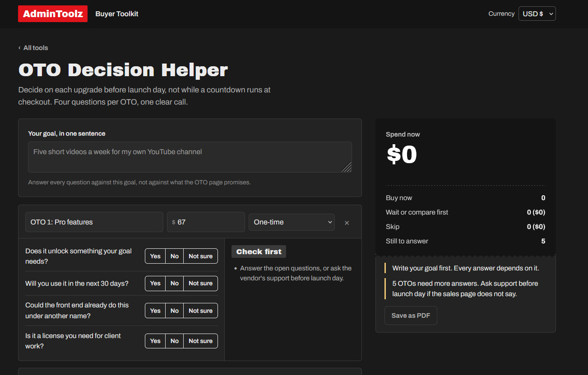The image size is (588, 375).
Task: Answer Yes to unlocking something your goal needs
Action: tap(155, 256)
